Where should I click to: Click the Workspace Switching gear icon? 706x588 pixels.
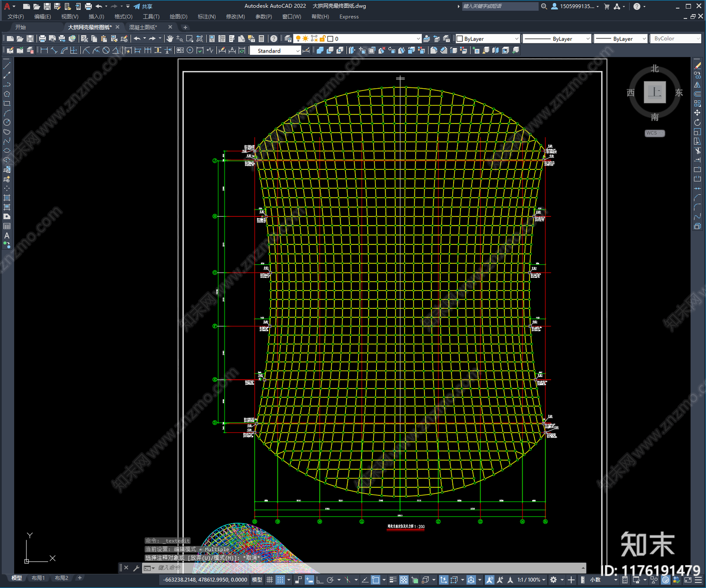click(x=553, y=580)
